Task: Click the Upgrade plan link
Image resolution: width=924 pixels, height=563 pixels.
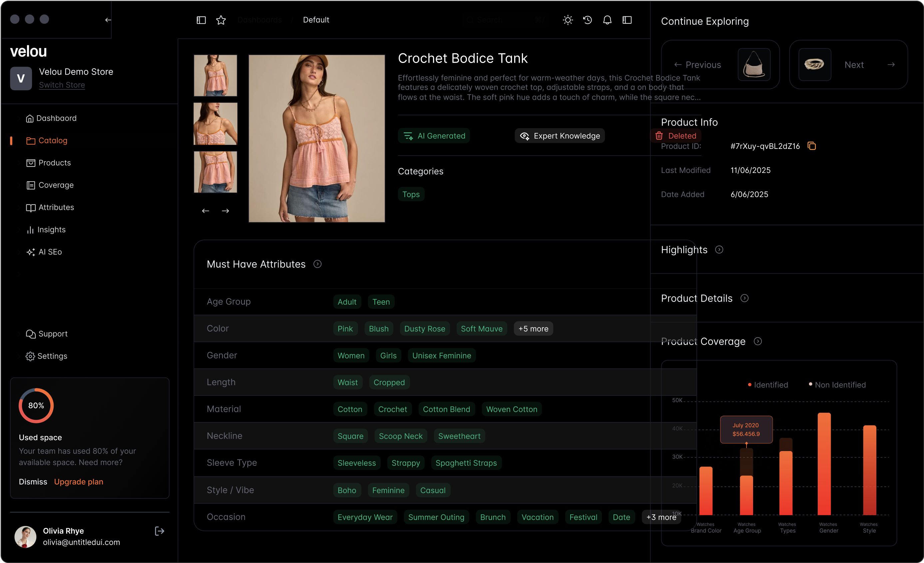Action: pos(78,482)
